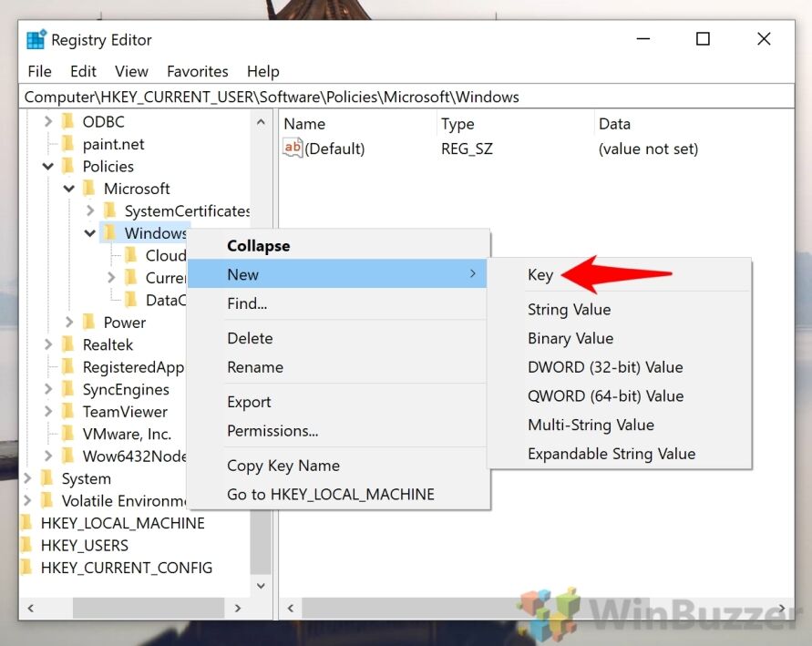Expand the Power key

coord(69,322)
